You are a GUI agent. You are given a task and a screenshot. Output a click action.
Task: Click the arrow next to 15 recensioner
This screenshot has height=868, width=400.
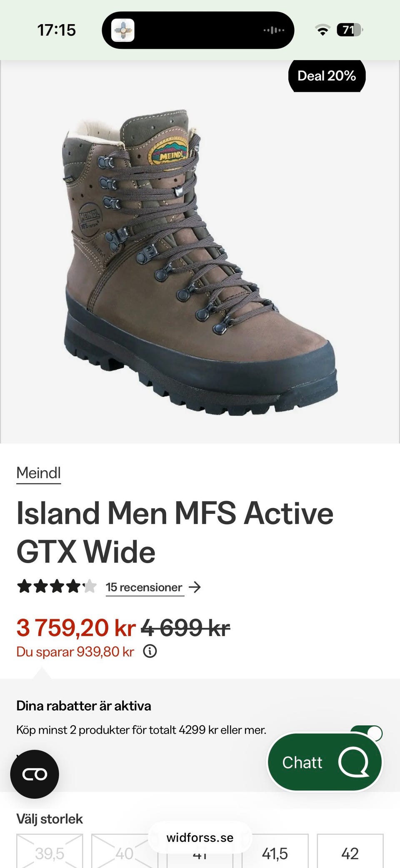pyautogui.click(x=195, y=587)
